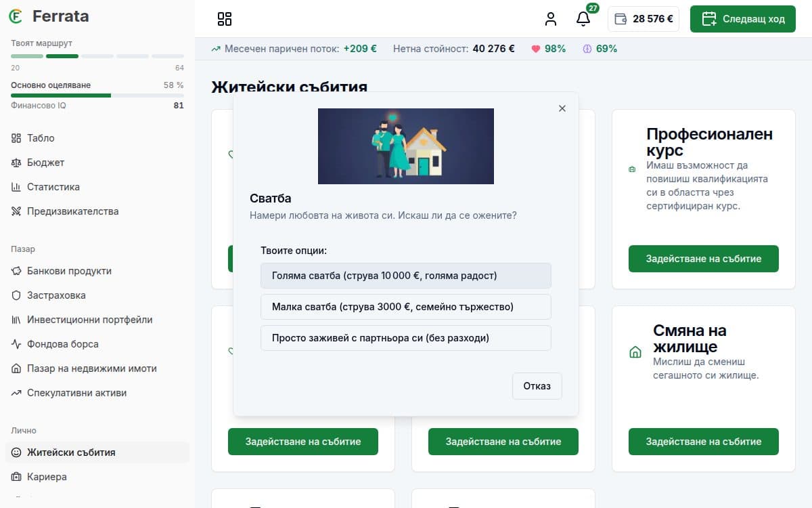Screen dimensions: 812x508
Task: Select the Статистика chart icon
Action: click(17, 187)
